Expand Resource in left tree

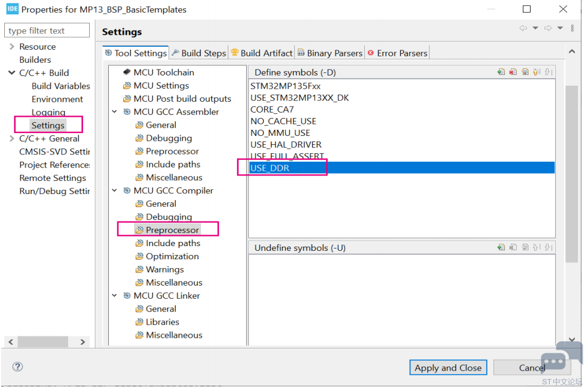coord(11,47)
